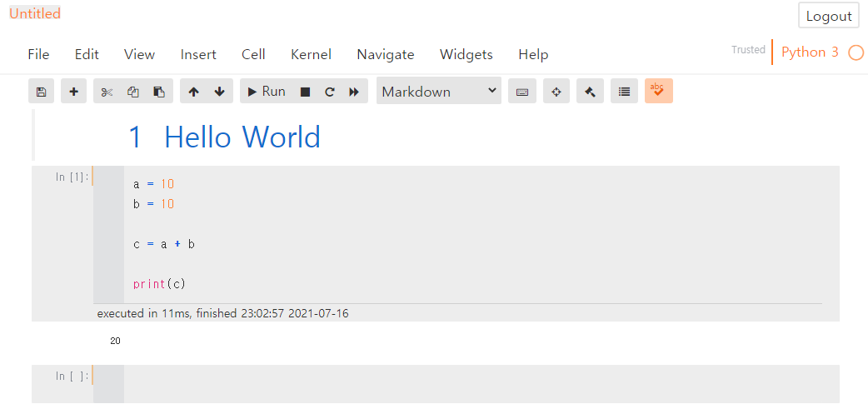Open the Kernel menu
Screen dimensions: 868x409
[x=311, y=54]
